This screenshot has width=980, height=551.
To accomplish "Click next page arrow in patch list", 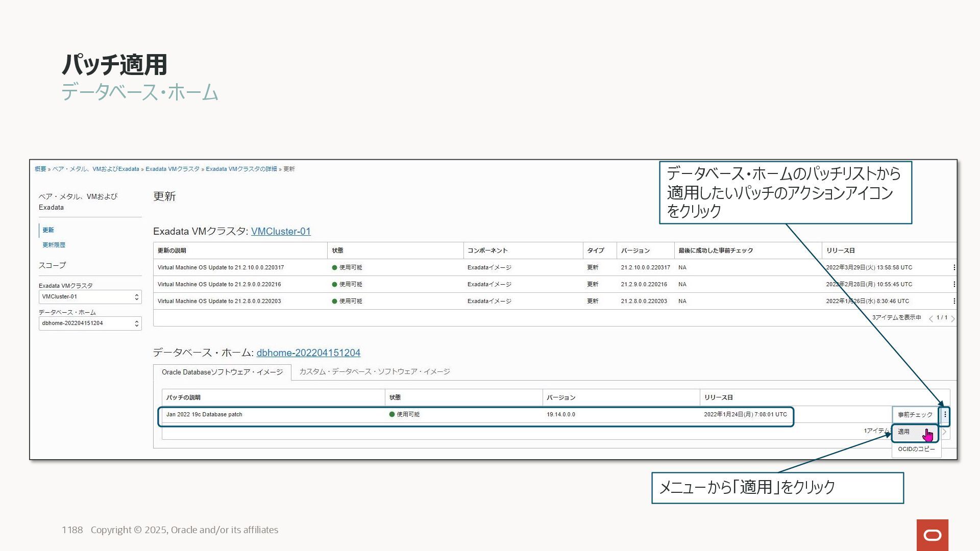I will click(945, 432).
